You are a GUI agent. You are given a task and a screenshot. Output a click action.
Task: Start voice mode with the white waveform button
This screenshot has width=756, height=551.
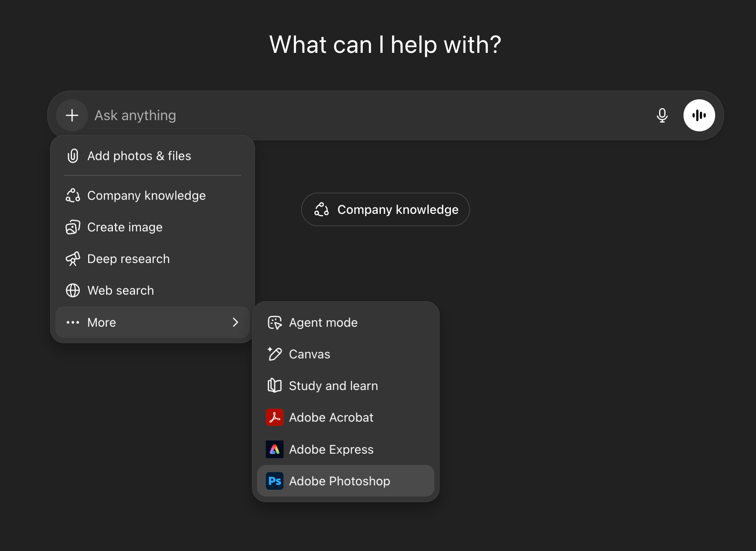[699, 115]
